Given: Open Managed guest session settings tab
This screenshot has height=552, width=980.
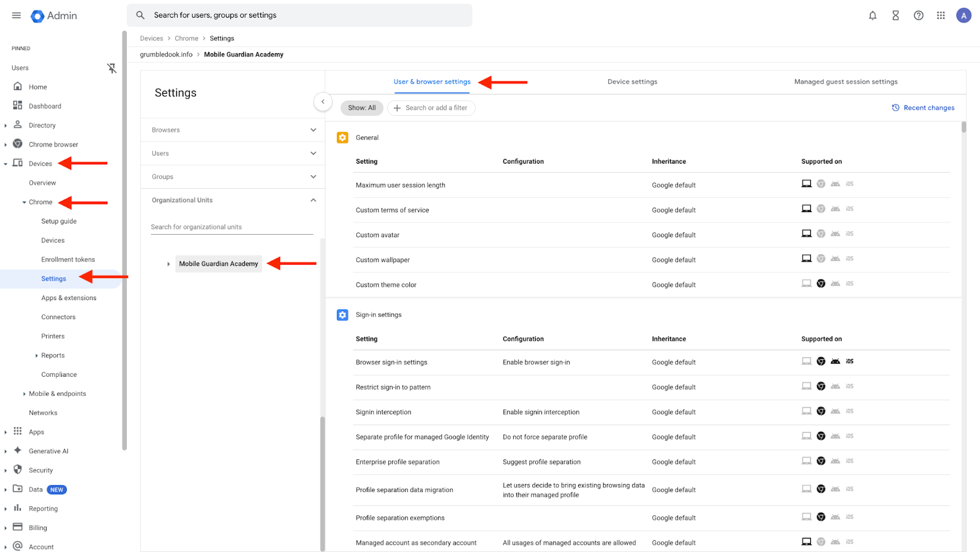Looking at the screenshot, I should pos(845,81).
